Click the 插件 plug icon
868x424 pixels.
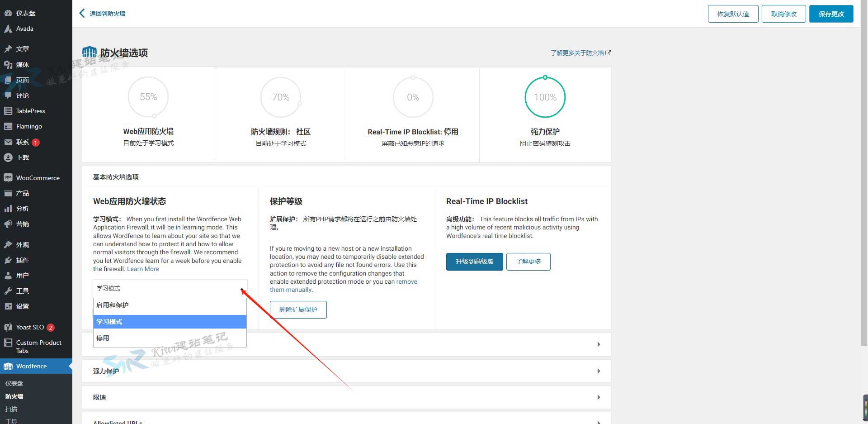click(x=8, y=260)
